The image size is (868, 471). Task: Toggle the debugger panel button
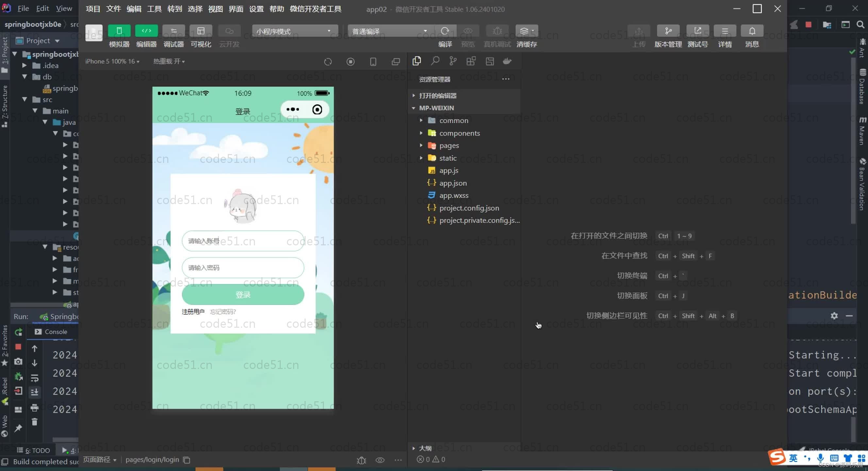tap(174, 31)
